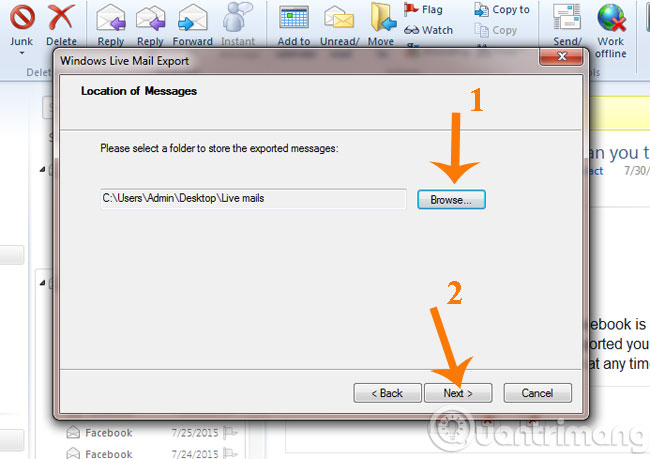Click the Work offline globe icon
This screenshot has height=459, width=650.
click(611, 19)
